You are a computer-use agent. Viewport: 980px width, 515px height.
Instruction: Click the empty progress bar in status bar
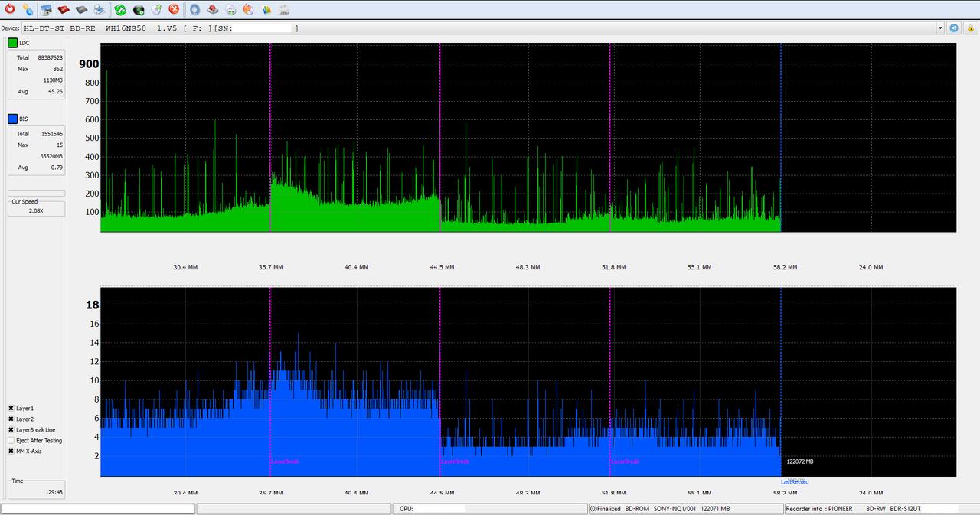coord(98,509)
